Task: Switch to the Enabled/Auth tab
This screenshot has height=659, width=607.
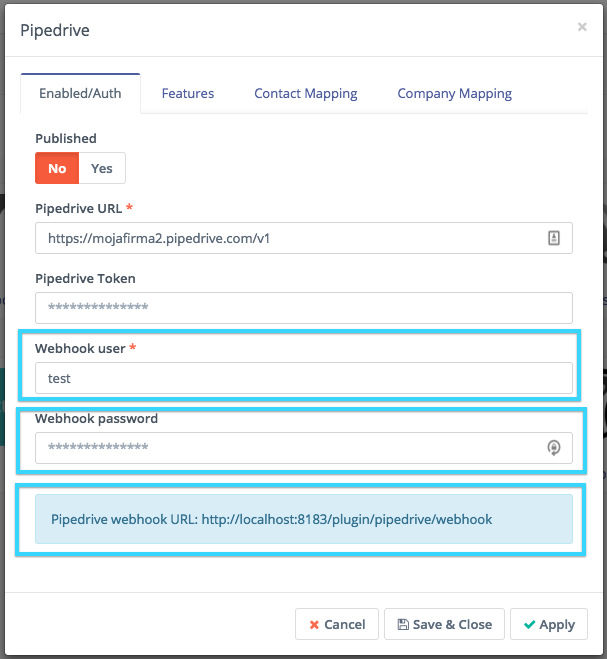Action: click(x=80, y=94)
